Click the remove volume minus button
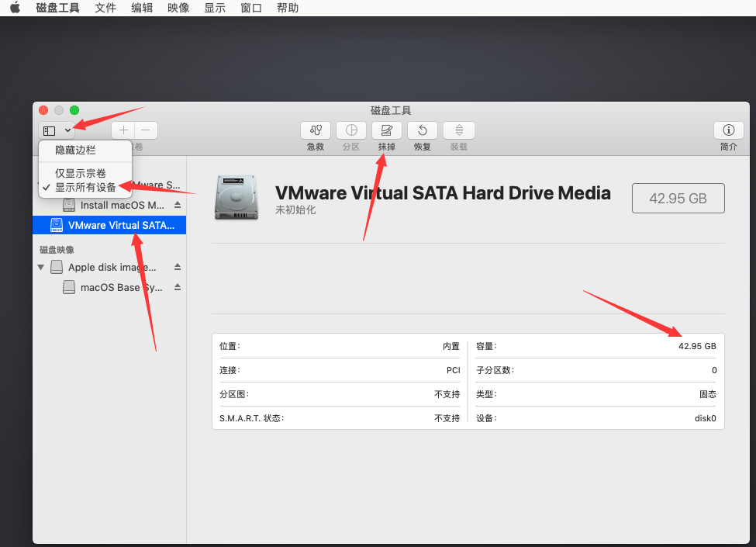Viewport: 756px width, 547px height. 146,130
